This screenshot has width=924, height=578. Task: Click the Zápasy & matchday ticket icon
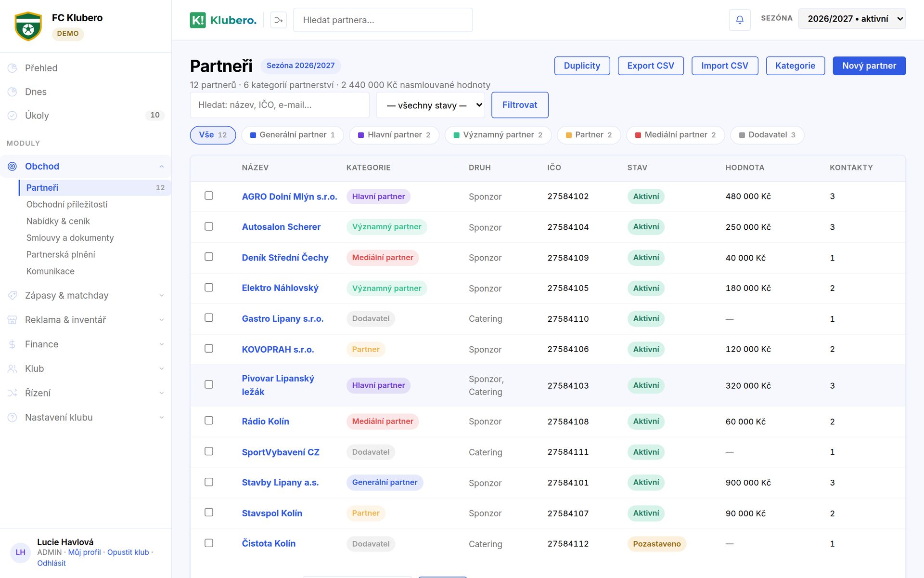point(13,295)
